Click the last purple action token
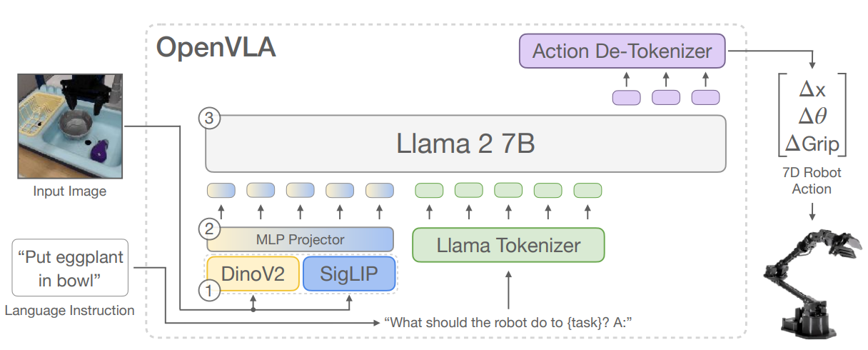Screen dimensions: 868x350 tap(705, 97)
